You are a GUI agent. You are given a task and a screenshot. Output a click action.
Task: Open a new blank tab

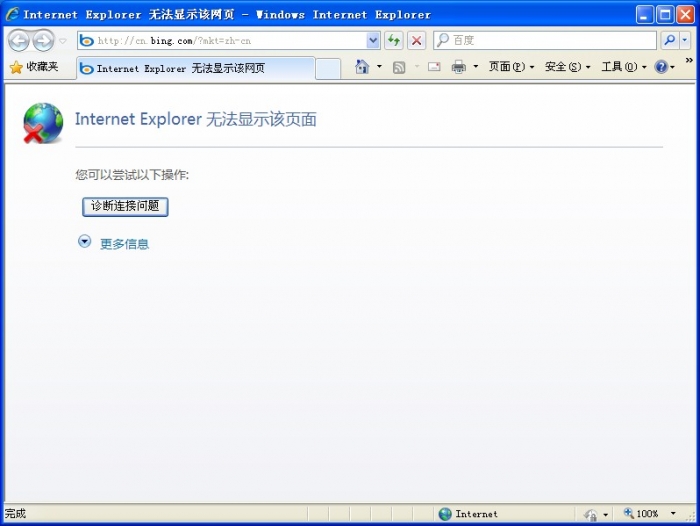tap(328, 69)
